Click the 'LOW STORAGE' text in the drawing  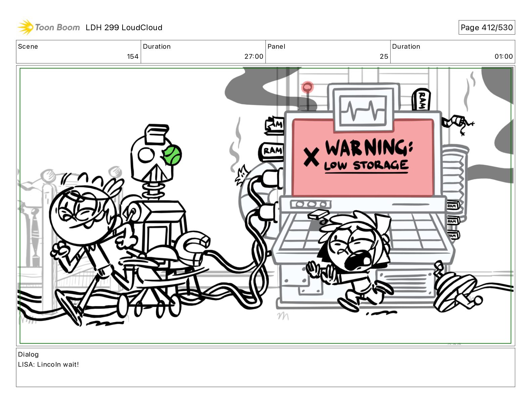pos(366,166)
